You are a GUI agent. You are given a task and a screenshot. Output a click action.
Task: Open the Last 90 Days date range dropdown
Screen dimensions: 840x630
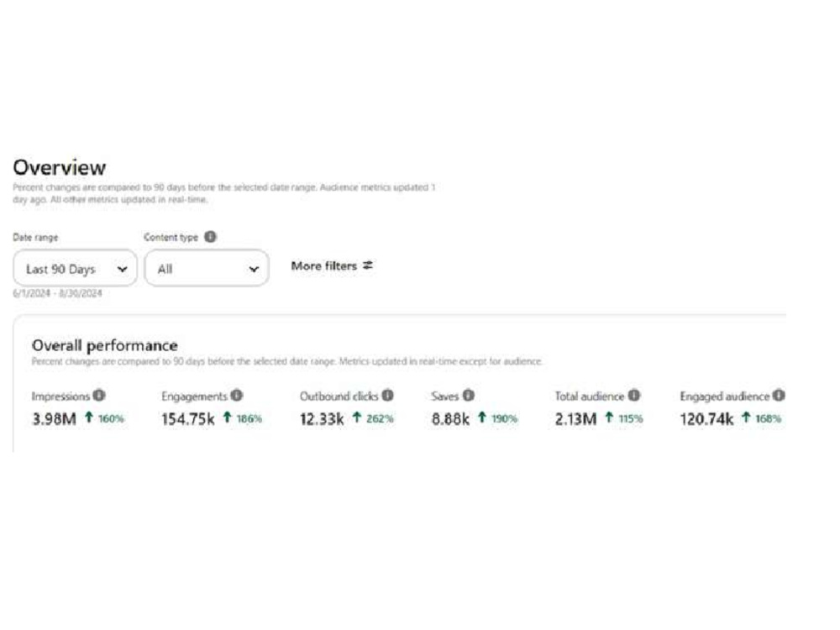pyautogui.click(x=75, y=268)
